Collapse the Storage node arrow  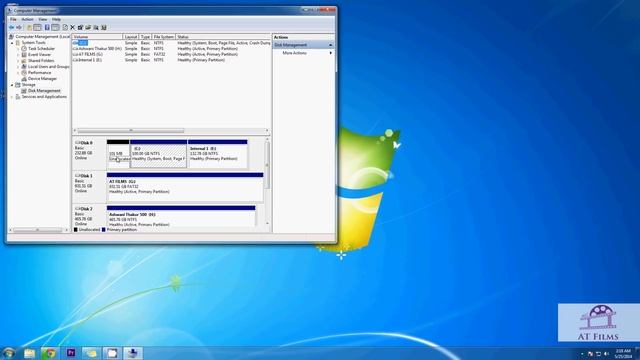pos(12,85)
